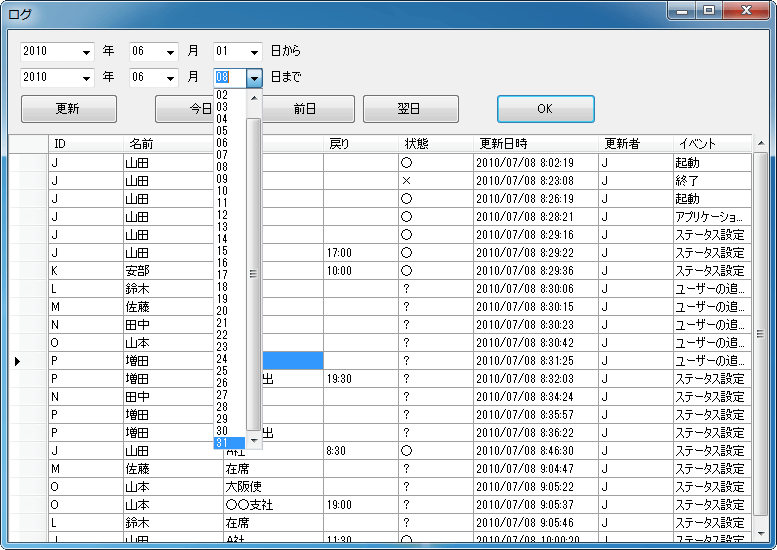
Task: Click the アプリケーショ... event cell
Action: pos(712,217)
